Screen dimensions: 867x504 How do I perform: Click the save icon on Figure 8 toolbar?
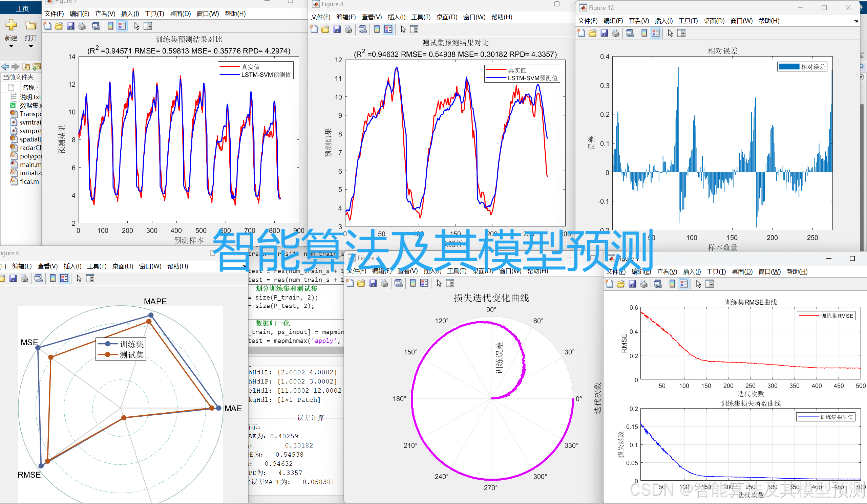click(x=337, y=29)
